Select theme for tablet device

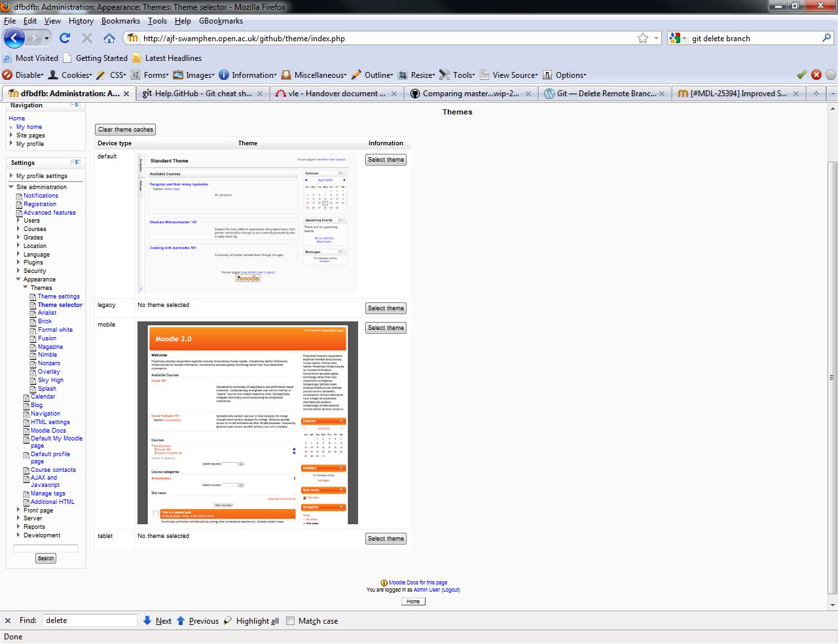point(386,539)
